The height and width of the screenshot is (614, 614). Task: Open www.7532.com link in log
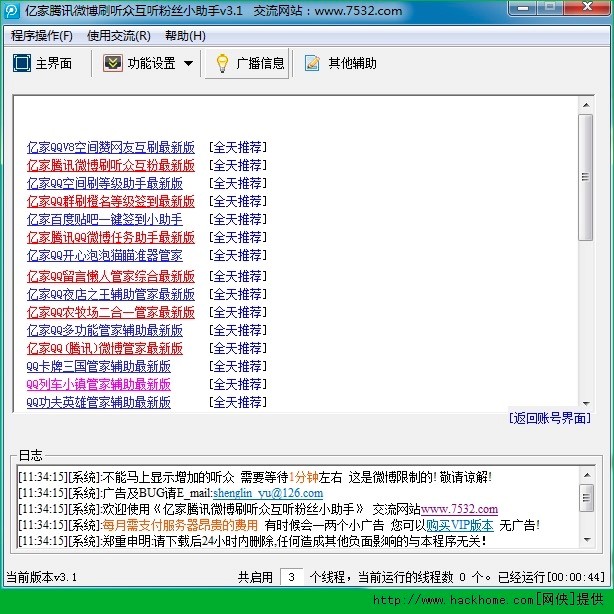pos(459,509)
